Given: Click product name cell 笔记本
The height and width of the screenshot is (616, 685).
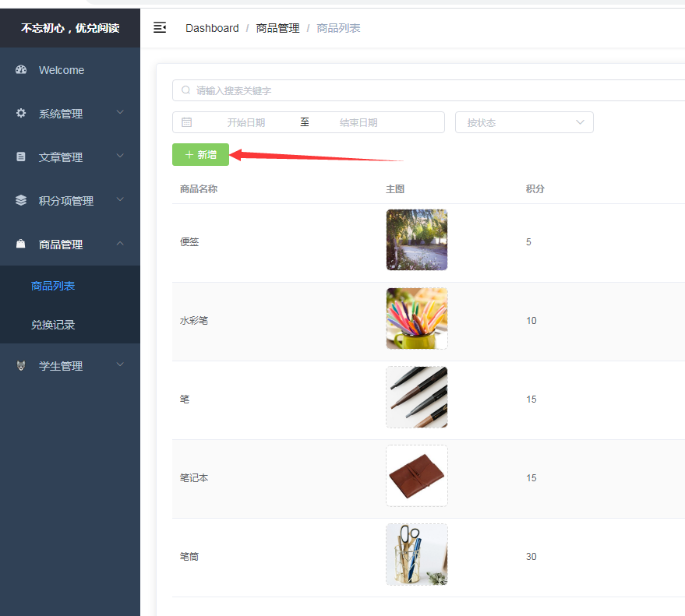Looking at the screenshot, I should (194, 477).
